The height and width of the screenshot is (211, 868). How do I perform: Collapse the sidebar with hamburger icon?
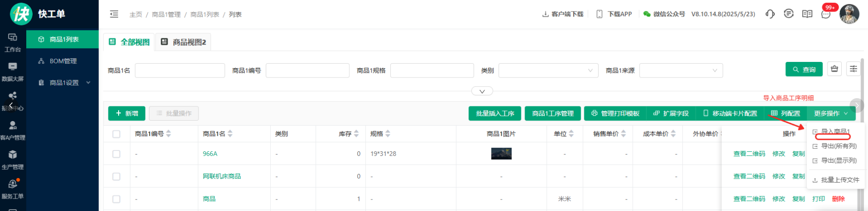coord(114,14)
